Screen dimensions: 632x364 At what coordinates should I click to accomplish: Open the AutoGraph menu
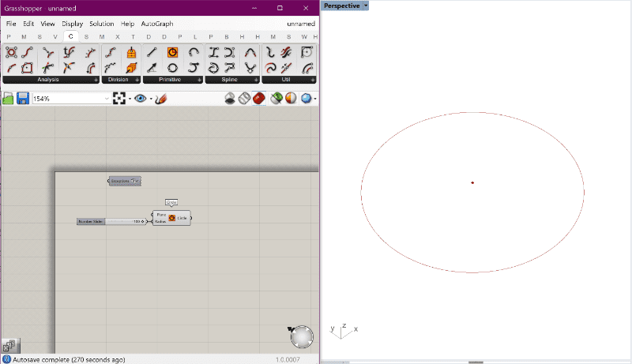coord(156,24)
